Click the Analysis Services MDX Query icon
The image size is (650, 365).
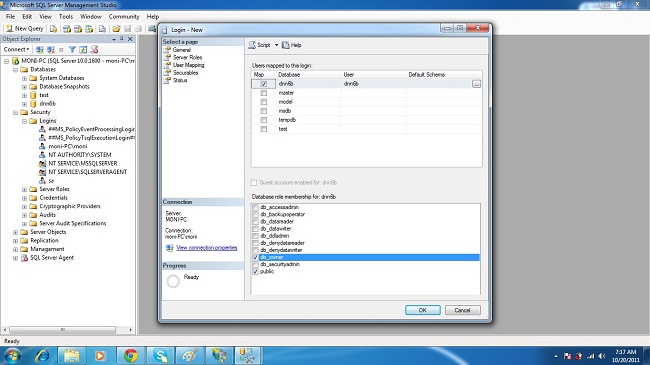[x=66, y=29]
